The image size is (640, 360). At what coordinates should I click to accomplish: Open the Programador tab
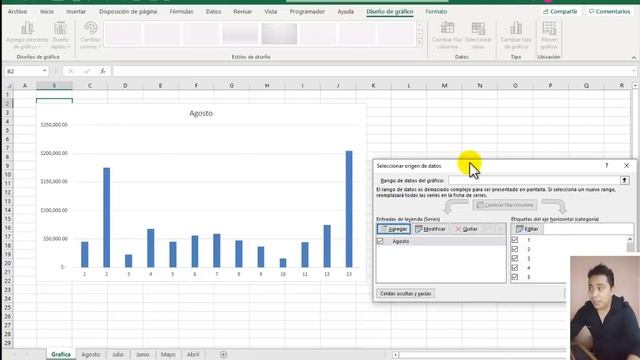tap(307, 11)
